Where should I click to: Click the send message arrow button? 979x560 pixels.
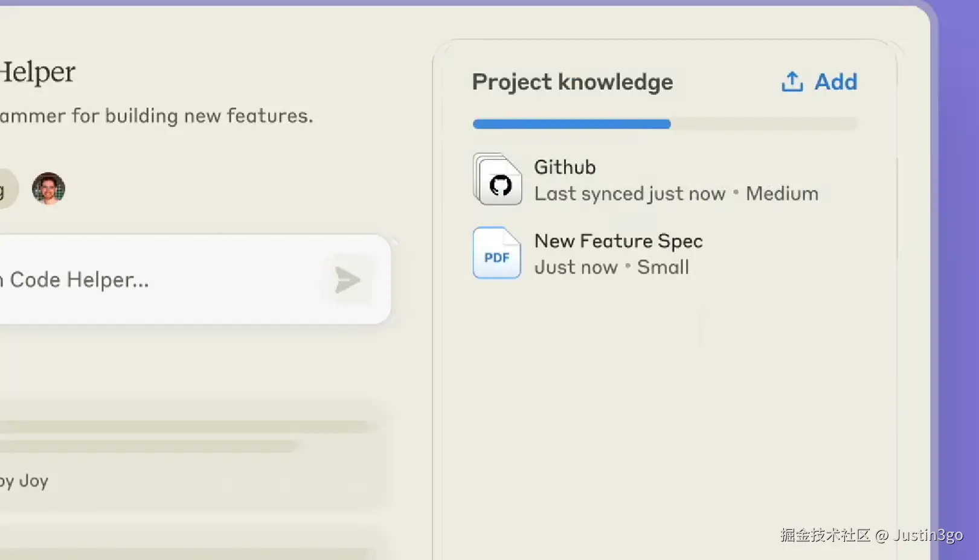click(x=348, y=280)
